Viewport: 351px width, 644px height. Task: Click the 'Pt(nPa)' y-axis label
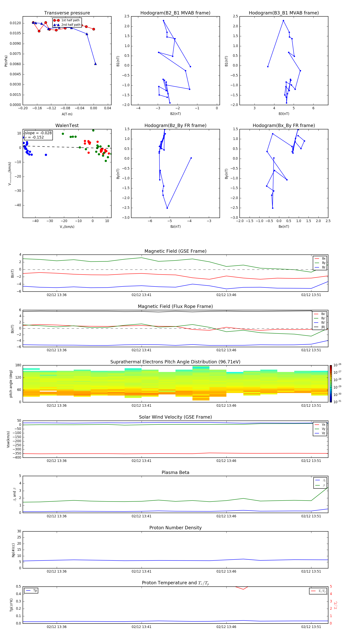tap(6, 61)
